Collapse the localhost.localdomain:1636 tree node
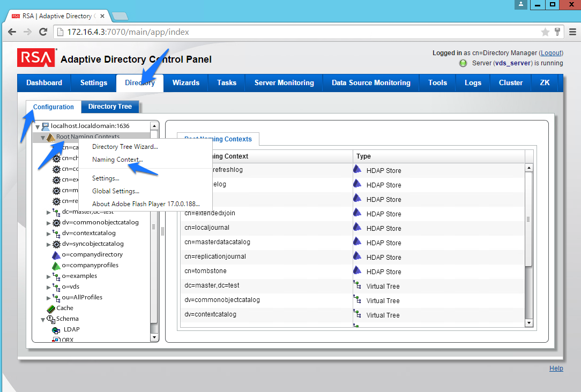 click(x=38, y=127)
